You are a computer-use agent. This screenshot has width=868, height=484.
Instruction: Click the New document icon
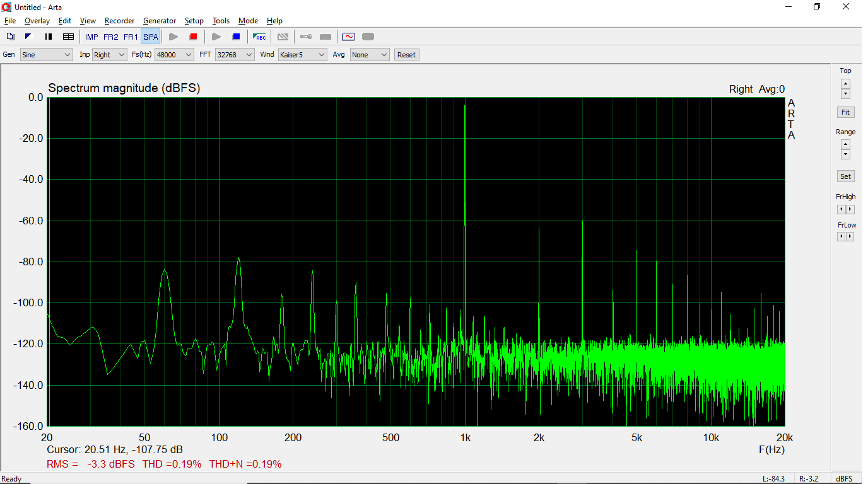click(10, 37)
